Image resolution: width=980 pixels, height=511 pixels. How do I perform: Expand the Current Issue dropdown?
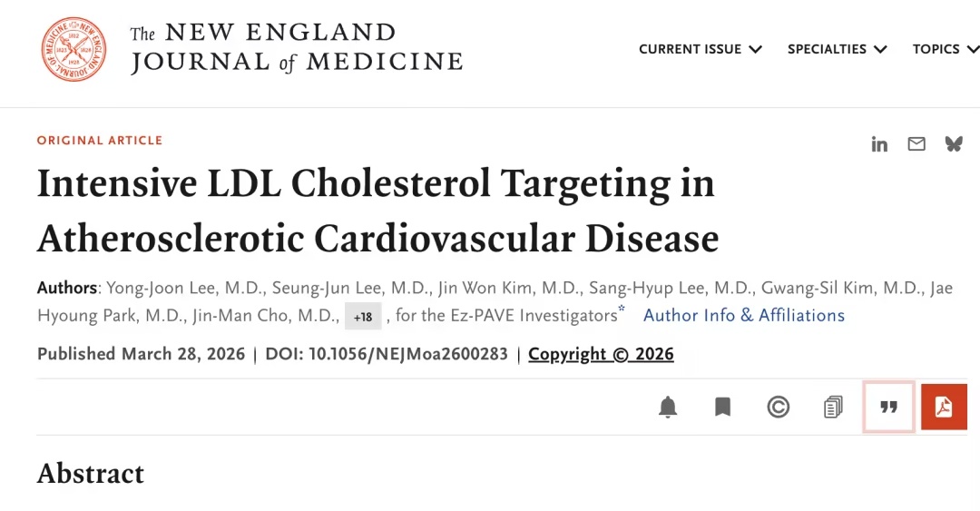click(x=700, y=49)
